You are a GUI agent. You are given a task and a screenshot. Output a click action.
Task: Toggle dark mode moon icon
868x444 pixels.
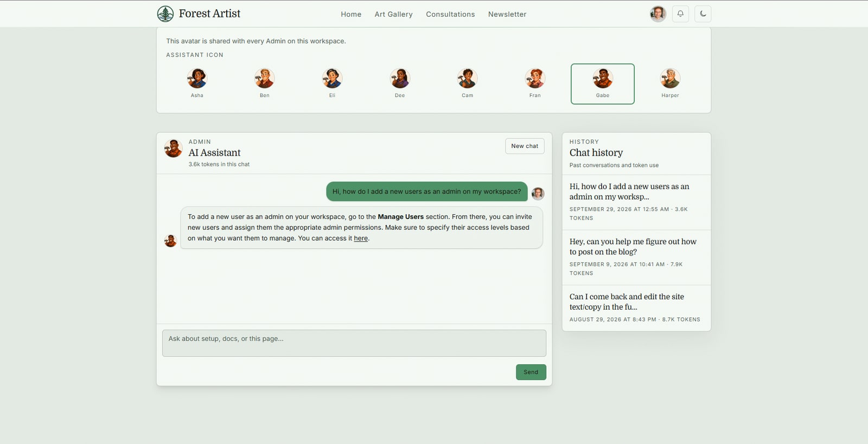point(703,14)
